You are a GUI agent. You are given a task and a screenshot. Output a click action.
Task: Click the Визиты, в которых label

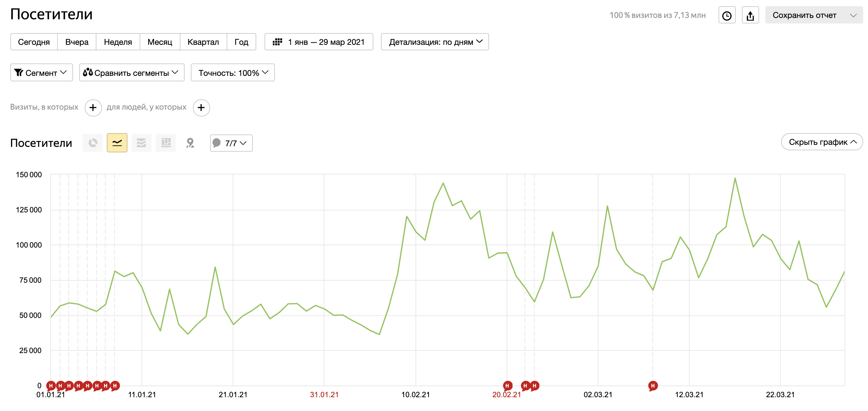44,107
